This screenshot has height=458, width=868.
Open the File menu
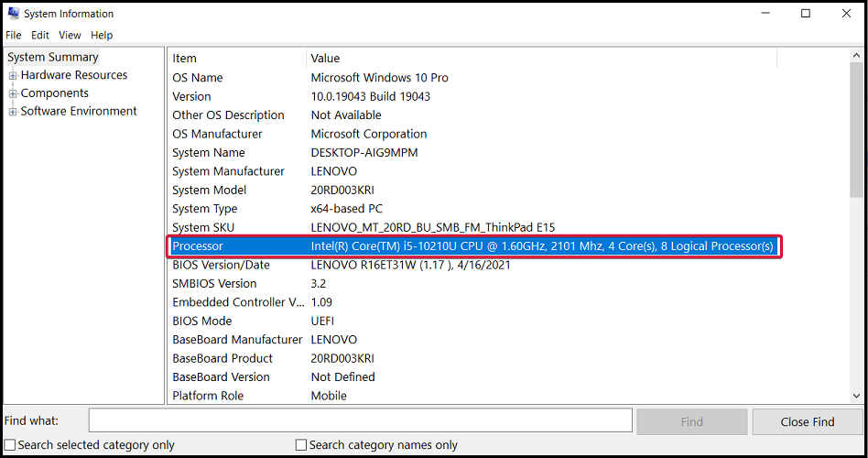tap(14, 35)
